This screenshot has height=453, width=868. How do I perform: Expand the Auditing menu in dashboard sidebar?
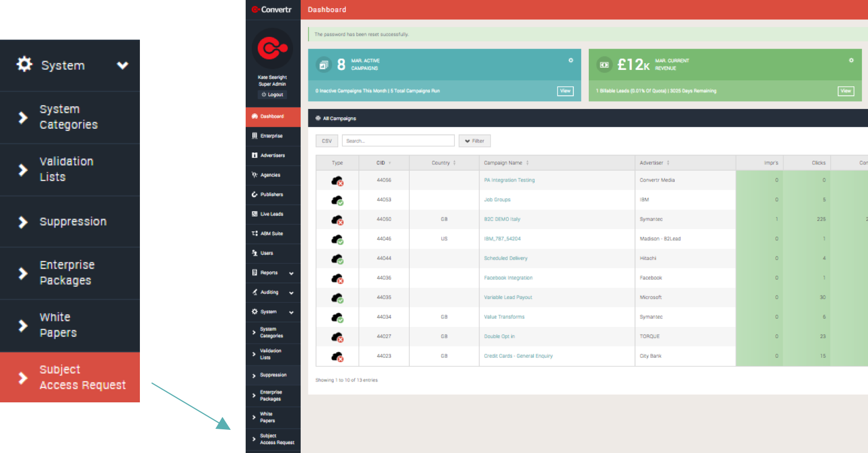(273, 292)
